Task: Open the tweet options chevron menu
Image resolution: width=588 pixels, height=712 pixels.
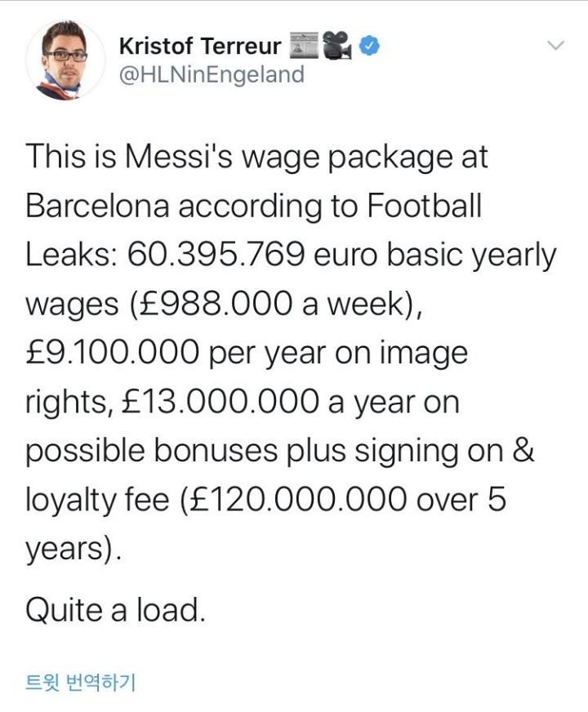Action: (x=555, y=47)
